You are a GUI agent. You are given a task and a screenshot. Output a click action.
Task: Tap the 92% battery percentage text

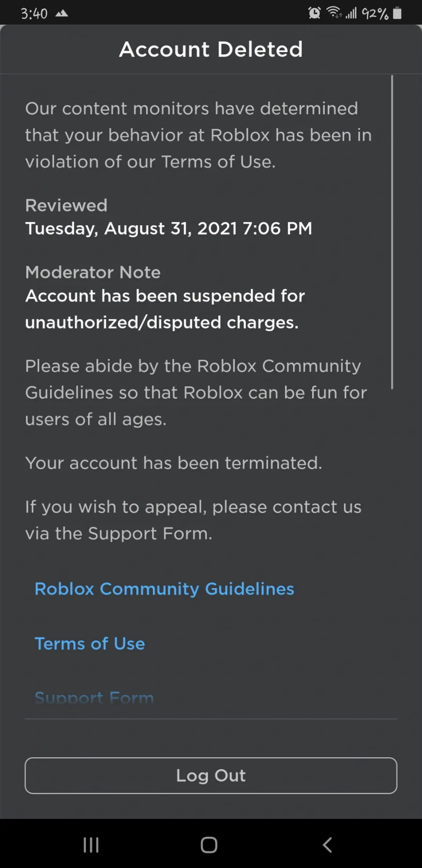pyautogui.click(x=375, y=14)
